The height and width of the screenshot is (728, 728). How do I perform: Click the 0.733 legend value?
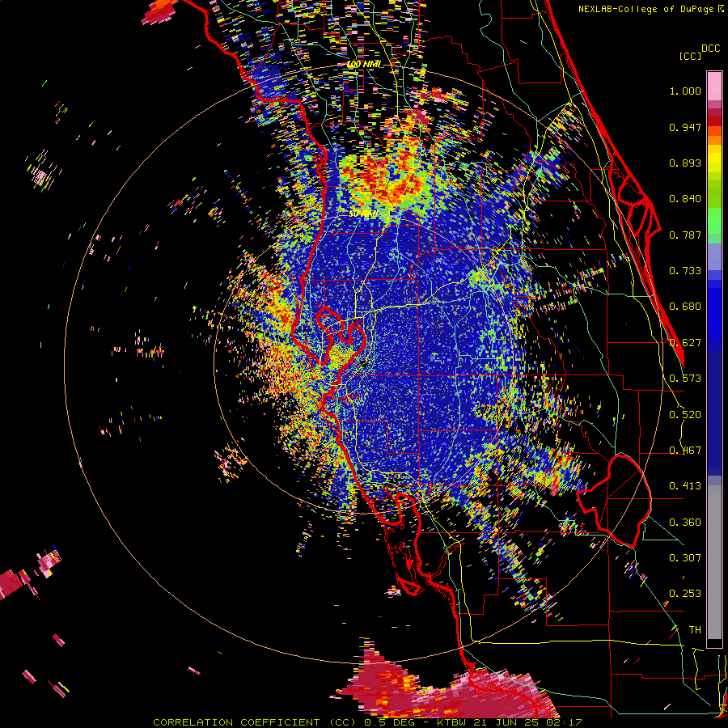pos(685,271)
